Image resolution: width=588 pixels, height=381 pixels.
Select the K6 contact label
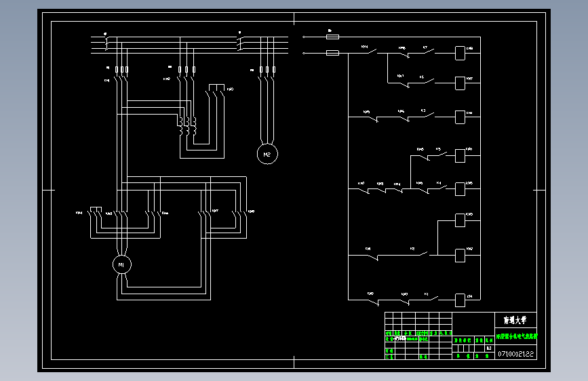pos(422,77)
